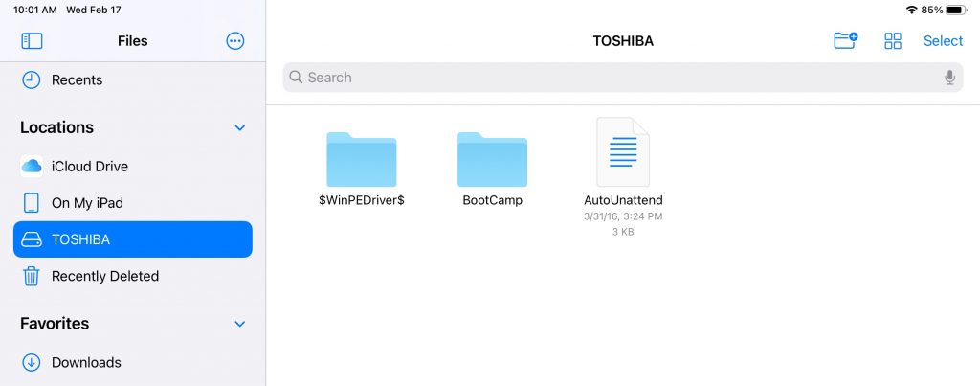The width and height of the screenshot is (980, 386).
Task: Click the $WinPEDriver$ folder name
Action: 361,200
